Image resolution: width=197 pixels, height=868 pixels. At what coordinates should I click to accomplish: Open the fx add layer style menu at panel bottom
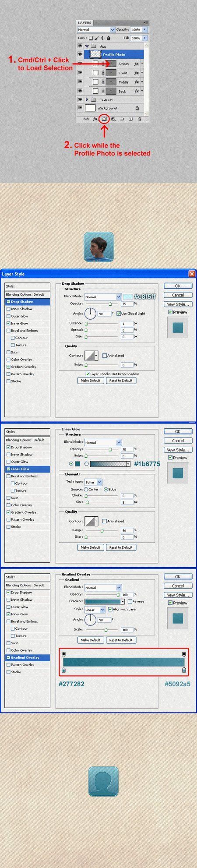click(x=95, y=119)
